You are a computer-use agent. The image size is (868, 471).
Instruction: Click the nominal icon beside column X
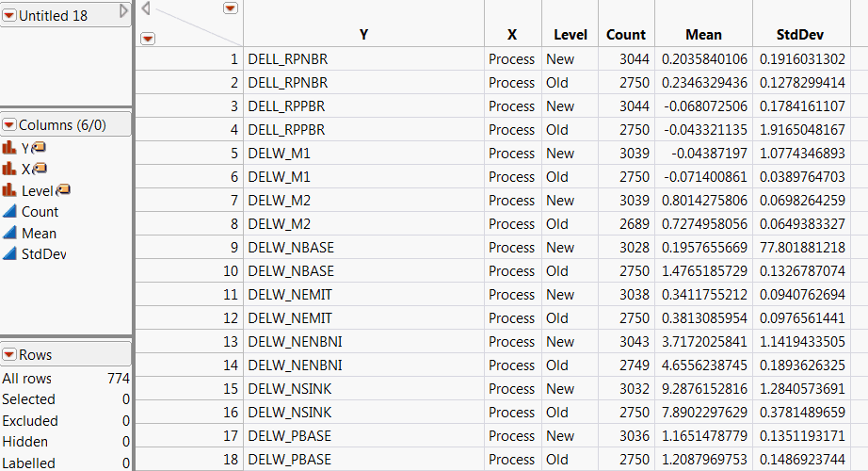click(10, 170)
